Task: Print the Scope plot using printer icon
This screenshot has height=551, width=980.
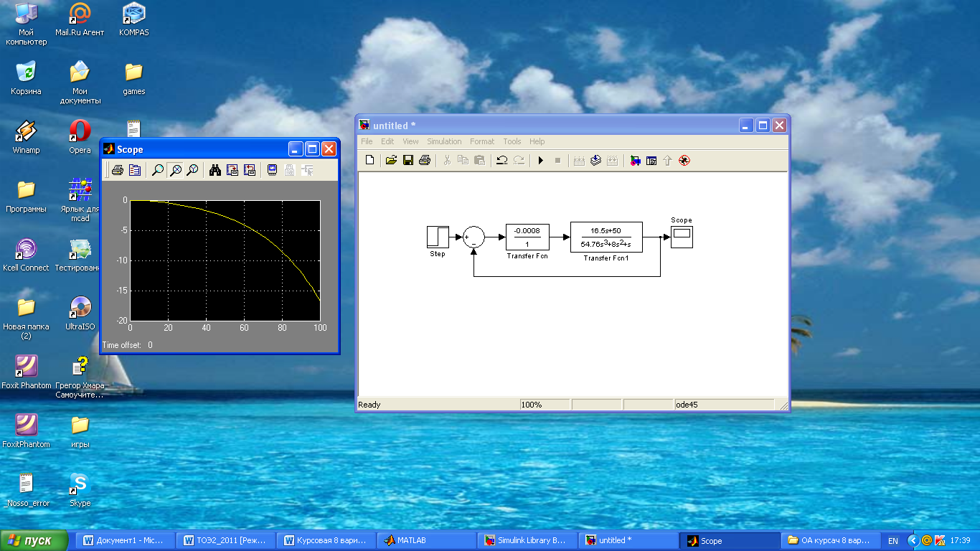Action: pos(117,170)
